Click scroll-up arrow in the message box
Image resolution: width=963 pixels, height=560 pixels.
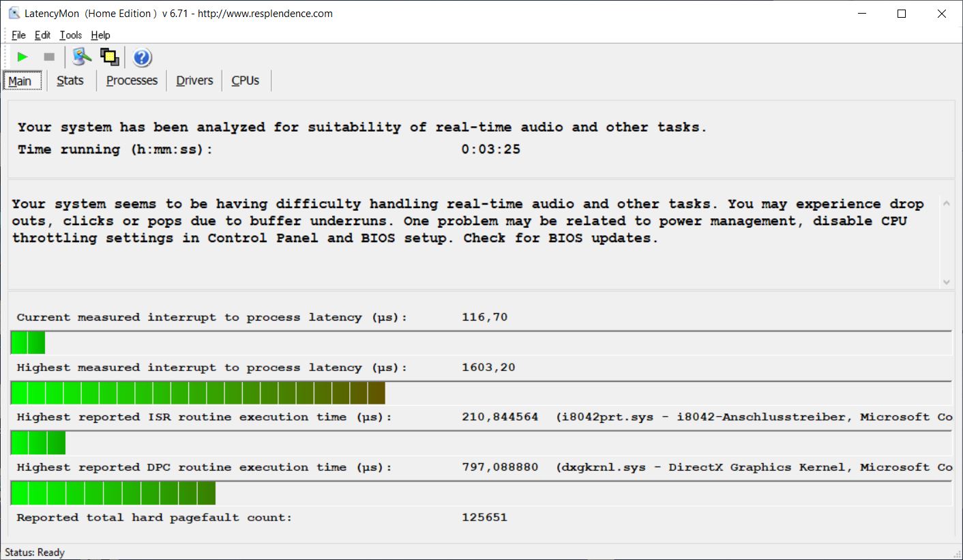[946, 203]
